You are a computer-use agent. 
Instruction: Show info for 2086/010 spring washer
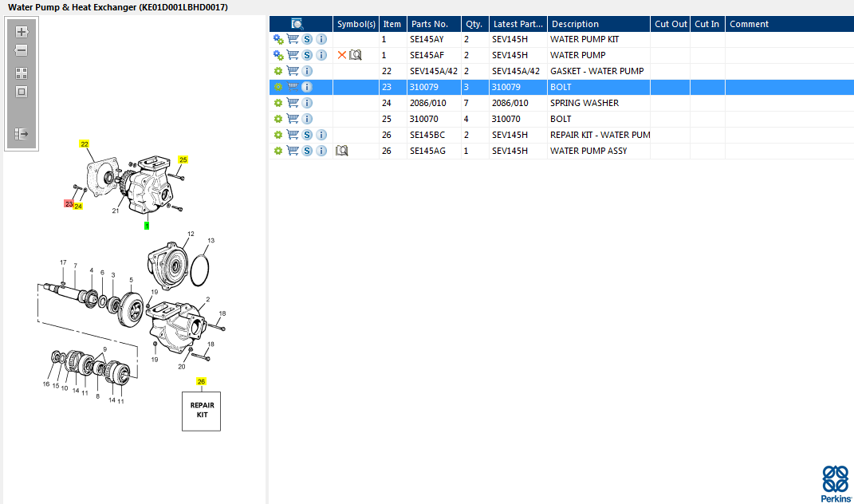307,102
